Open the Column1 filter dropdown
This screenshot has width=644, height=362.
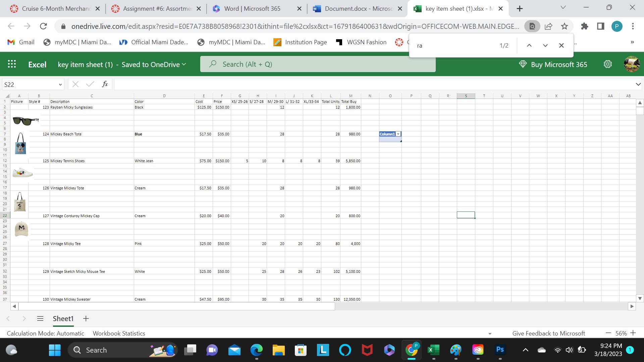point(398,134)
